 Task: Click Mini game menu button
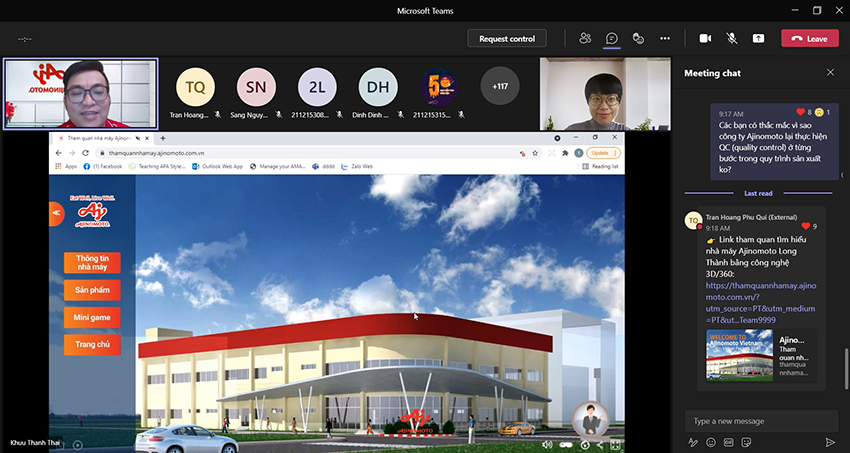92,318
